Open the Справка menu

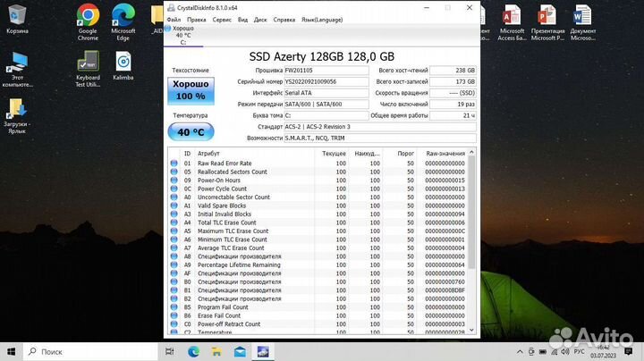(284, 20)
